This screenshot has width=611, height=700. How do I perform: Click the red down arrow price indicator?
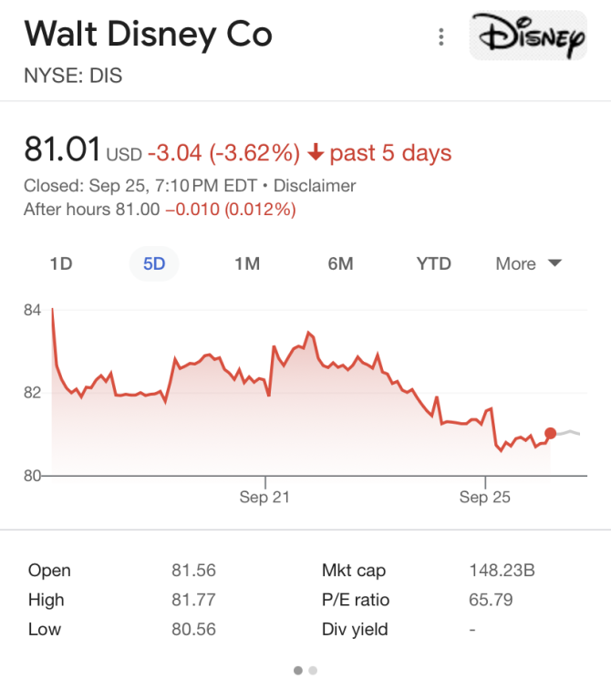tap(316, 153)
